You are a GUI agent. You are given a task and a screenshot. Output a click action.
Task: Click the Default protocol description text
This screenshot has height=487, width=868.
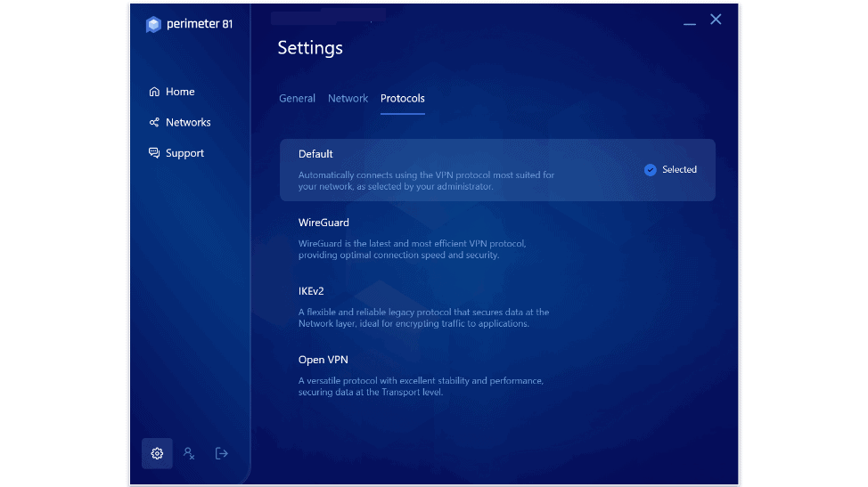pyautogui.click(x=426, y=181)
